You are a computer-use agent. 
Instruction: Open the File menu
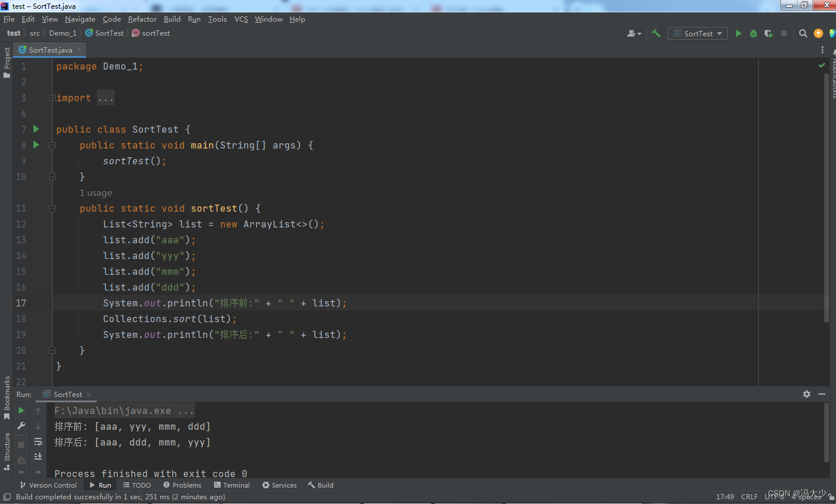[x=9, y=19]
